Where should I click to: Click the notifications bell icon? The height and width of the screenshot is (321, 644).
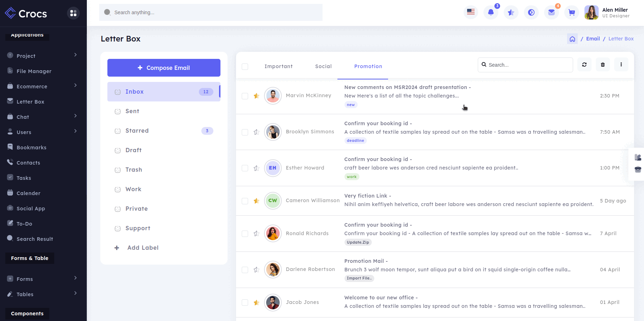coord(491,12)
